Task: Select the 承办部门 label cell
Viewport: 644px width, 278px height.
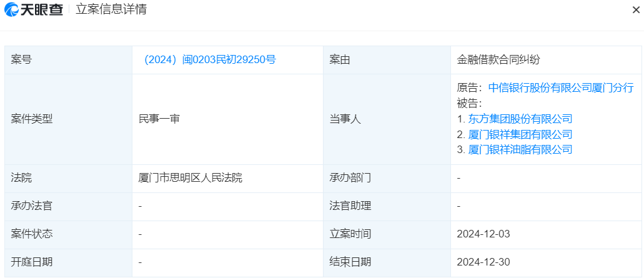Action: [x=387, y=179]
